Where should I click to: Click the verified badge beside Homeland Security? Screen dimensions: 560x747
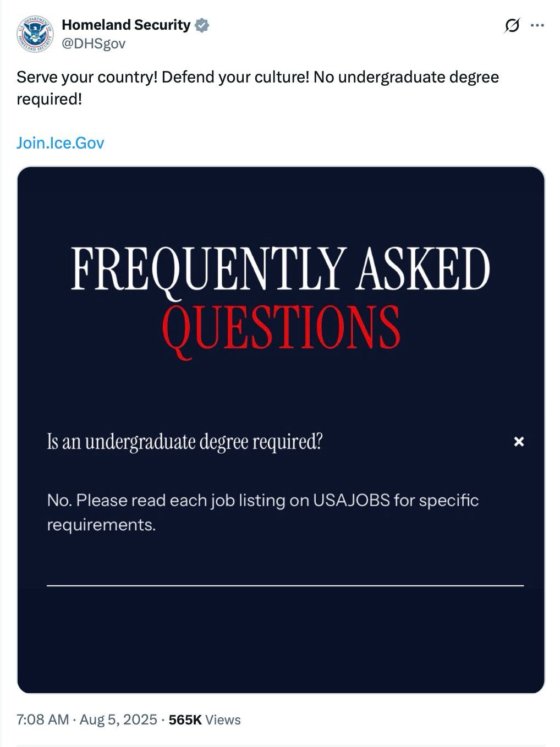click(x=202, y=24)
